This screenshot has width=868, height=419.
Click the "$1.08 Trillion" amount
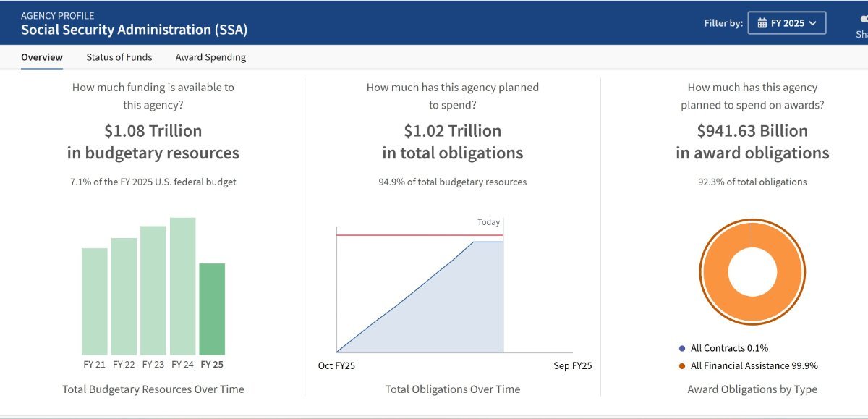153,131
